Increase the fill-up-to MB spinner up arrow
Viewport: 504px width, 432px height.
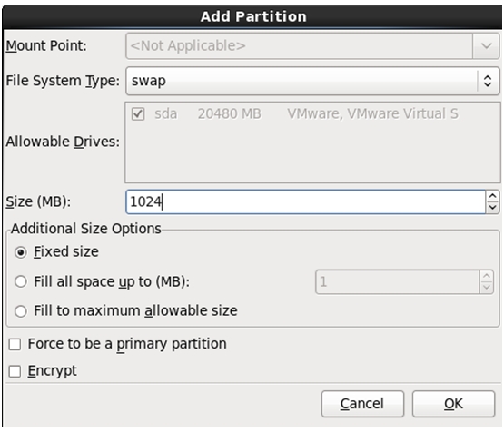pyautogui.click(x=487, y=276)
